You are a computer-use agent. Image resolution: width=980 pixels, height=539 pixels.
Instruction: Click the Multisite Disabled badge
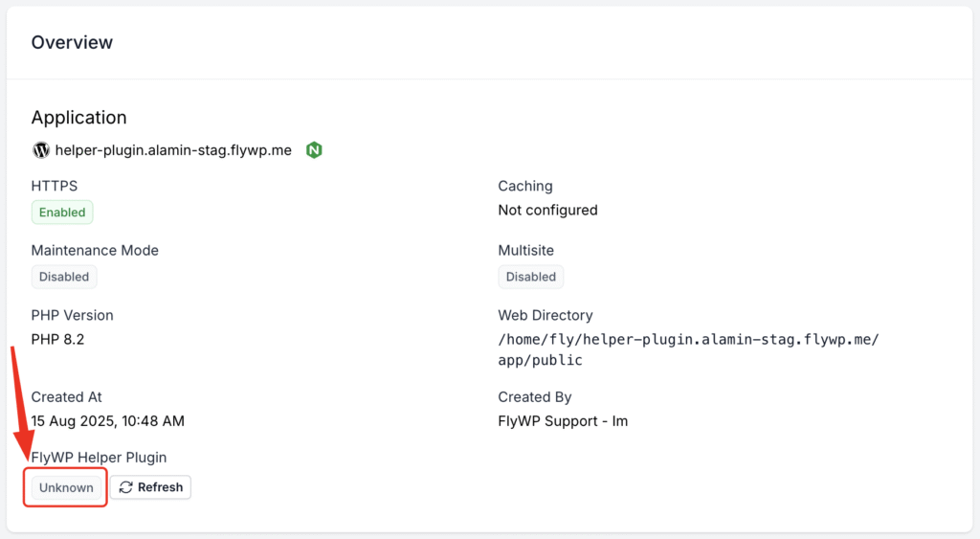pos(530,277)
